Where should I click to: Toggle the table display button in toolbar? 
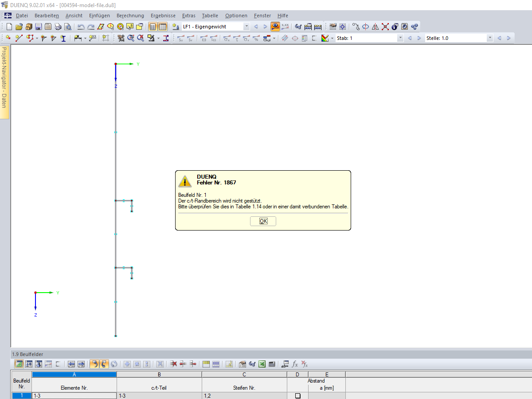click(163, 27)
